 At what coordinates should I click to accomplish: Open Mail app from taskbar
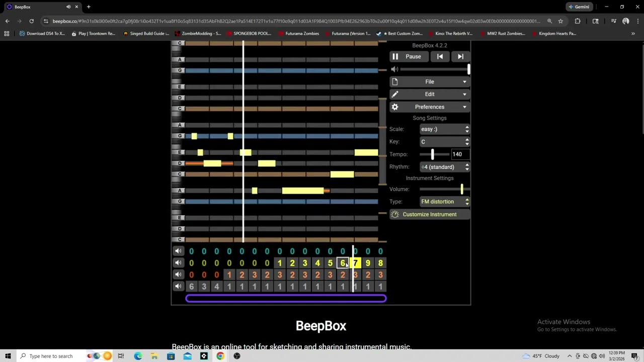point(187,356)
